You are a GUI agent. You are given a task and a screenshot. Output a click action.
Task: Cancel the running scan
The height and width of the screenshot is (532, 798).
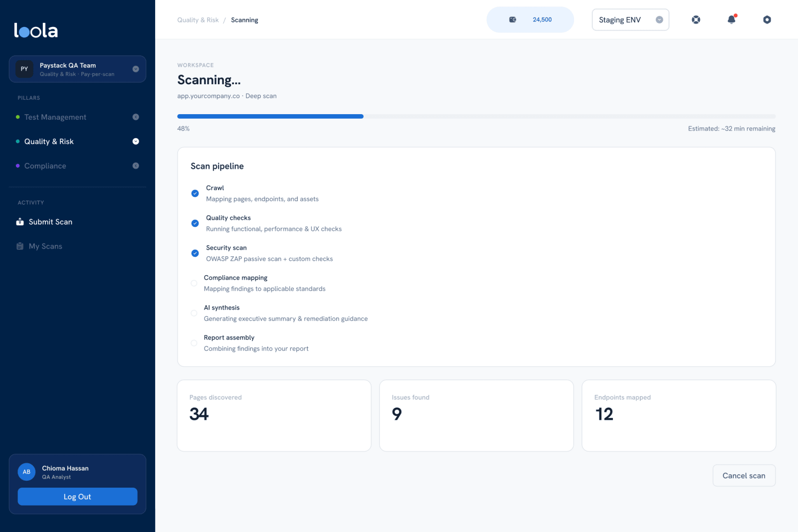(744, 476)
